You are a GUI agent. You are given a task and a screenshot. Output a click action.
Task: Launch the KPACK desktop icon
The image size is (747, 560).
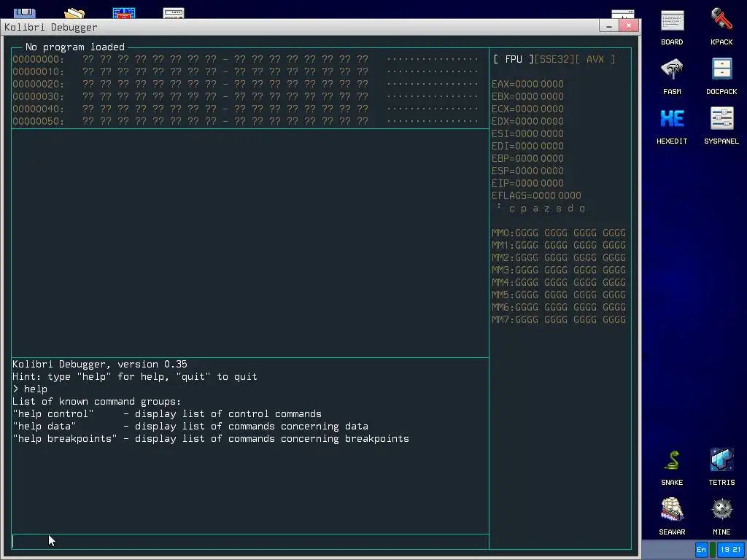(721, 27)
